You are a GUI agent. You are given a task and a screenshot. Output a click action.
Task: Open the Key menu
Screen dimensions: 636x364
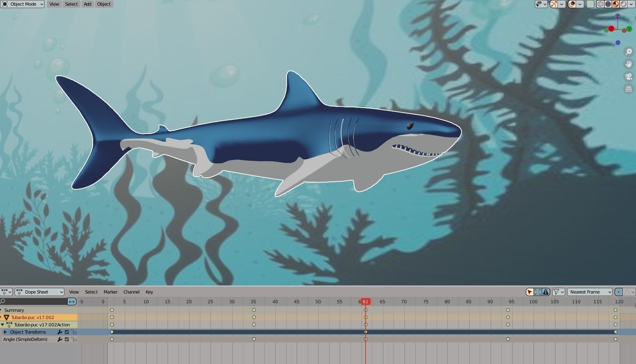tap(149, 292)
